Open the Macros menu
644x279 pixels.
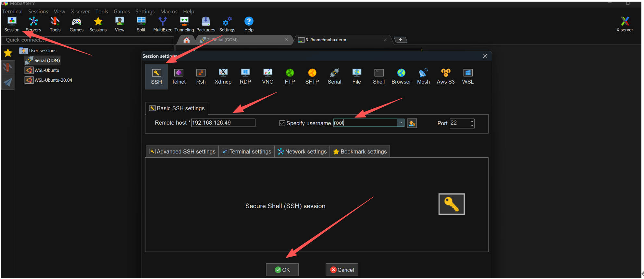click(x=169, y=11)
